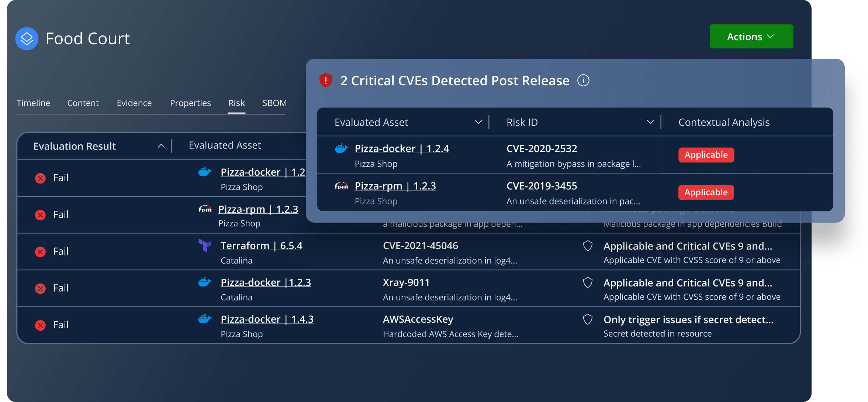Viewport: 868px width, 402px height.
Task: Open Terraform | 6.5.4 asset link
Action: 262,246
